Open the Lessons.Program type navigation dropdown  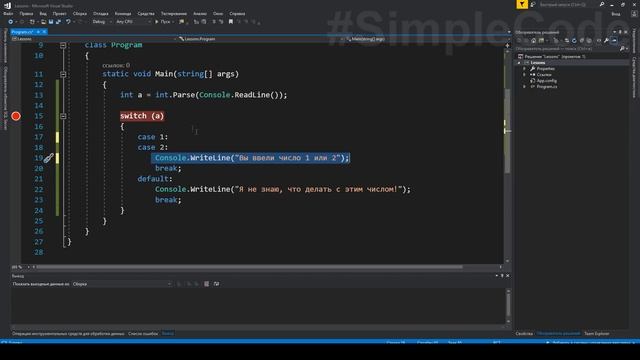260,39
